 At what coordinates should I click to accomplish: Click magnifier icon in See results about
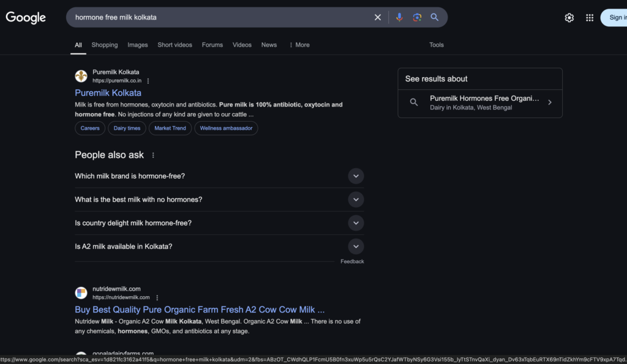[x=414, y=102]
